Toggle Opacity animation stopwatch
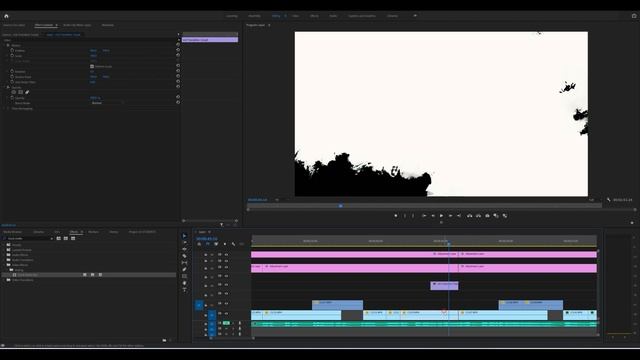Image resolution: width=640 pixels, height=360 pixels. coord(12,98)
